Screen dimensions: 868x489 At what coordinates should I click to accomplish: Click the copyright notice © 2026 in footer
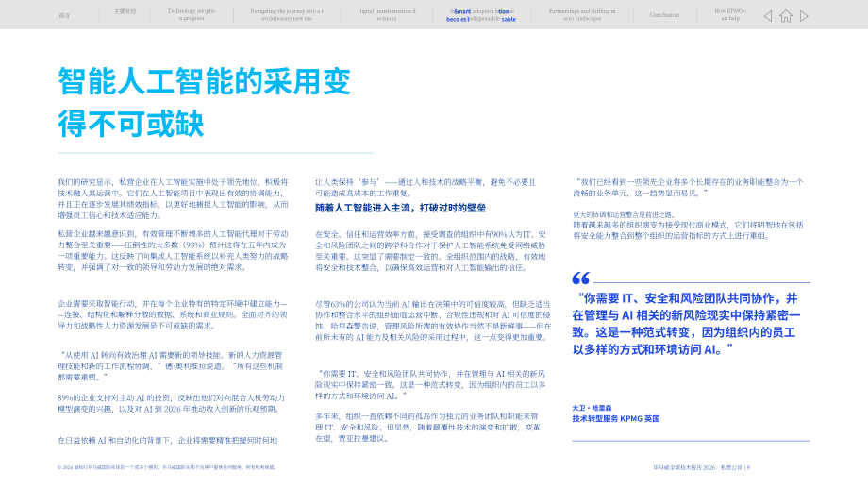point(167,467)
